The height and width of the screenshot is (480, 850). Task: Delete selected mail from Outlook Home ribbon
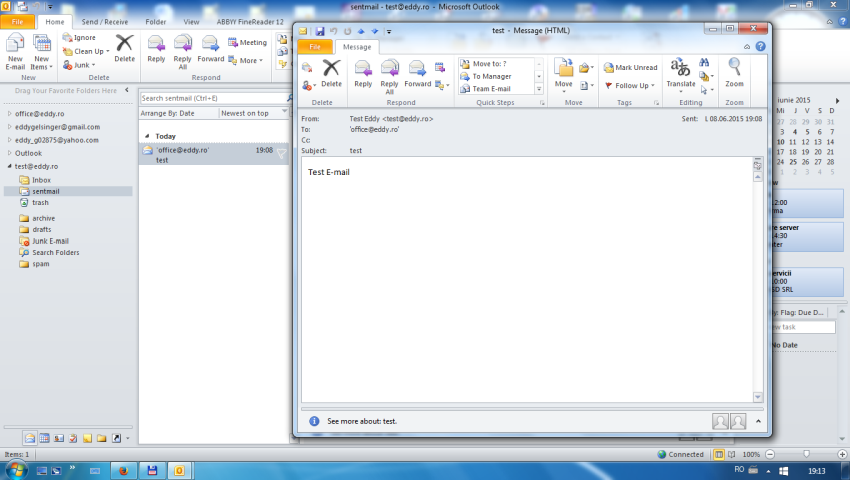point(124,48)
